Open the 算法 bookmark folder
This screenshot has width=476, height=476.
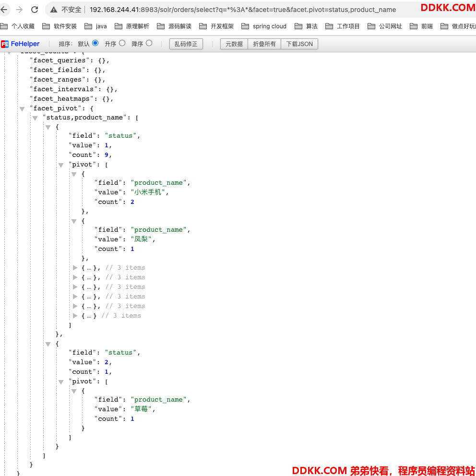pos(306,26)
